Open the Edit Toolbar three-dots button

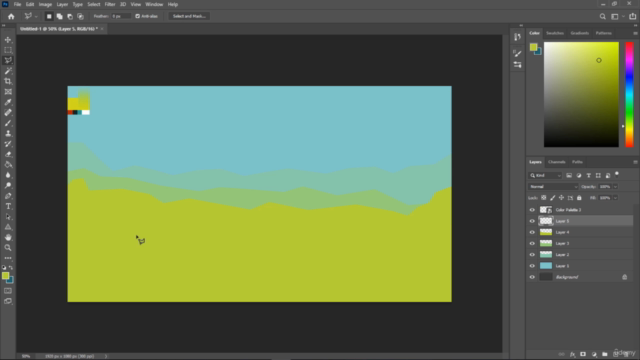(x=8, y=258)
